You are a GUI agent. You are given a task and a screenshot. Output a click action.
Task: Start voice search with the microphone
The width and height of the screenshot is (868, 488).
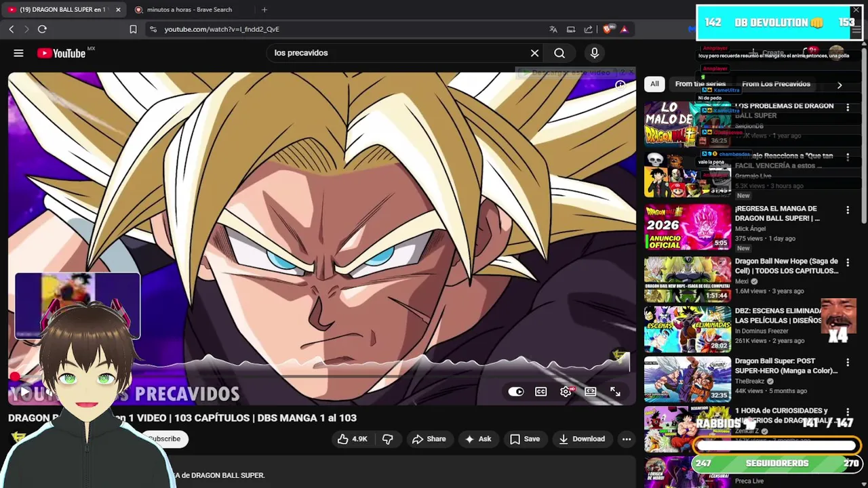coord(595,53)
